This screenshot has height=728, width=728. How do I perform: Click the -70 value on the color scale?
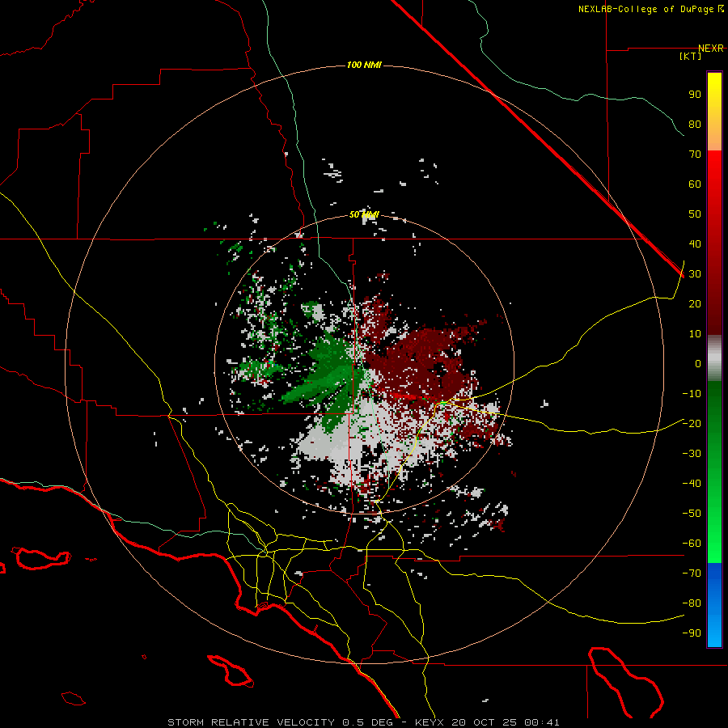692,574
